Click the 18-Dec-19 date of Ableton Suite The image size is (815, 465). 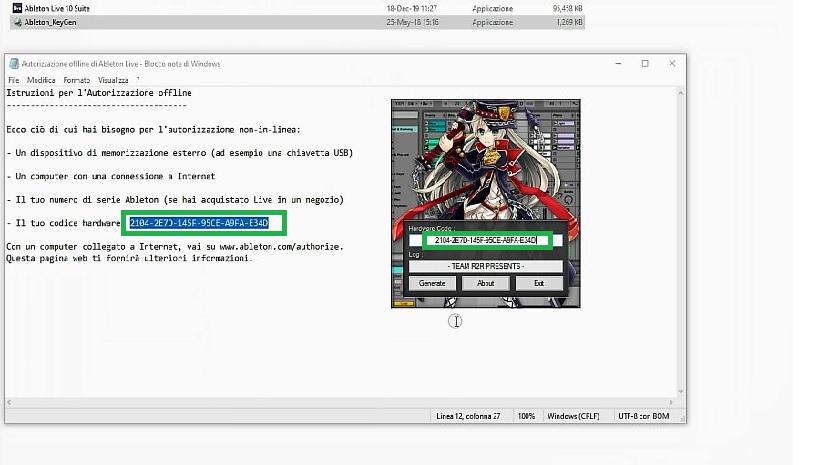[412, 8]
